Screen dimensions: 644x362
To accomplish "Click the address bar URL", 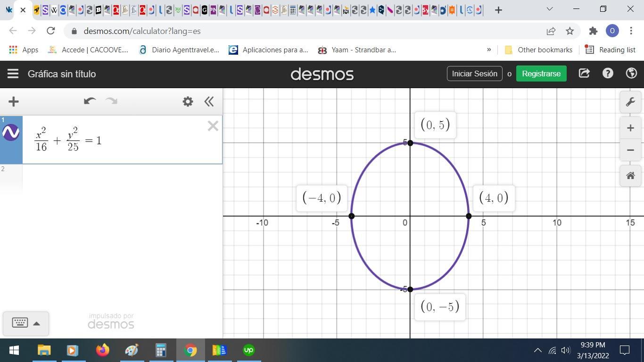I will pos(142,31).
